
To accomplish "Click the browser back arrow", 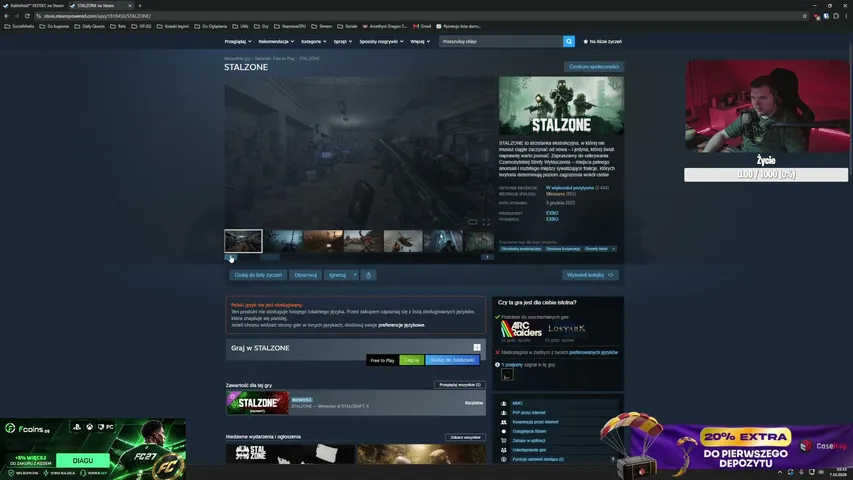I will (x=7, y=16).
